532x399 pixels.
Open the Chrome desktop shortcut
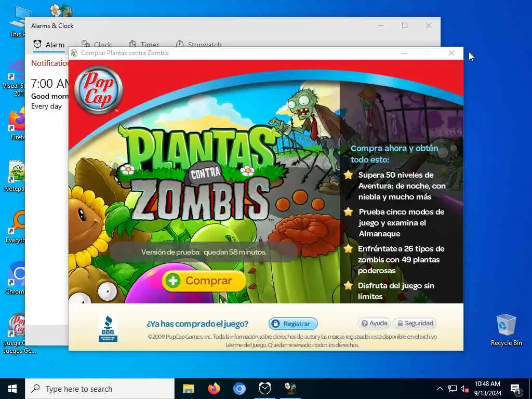15,278
